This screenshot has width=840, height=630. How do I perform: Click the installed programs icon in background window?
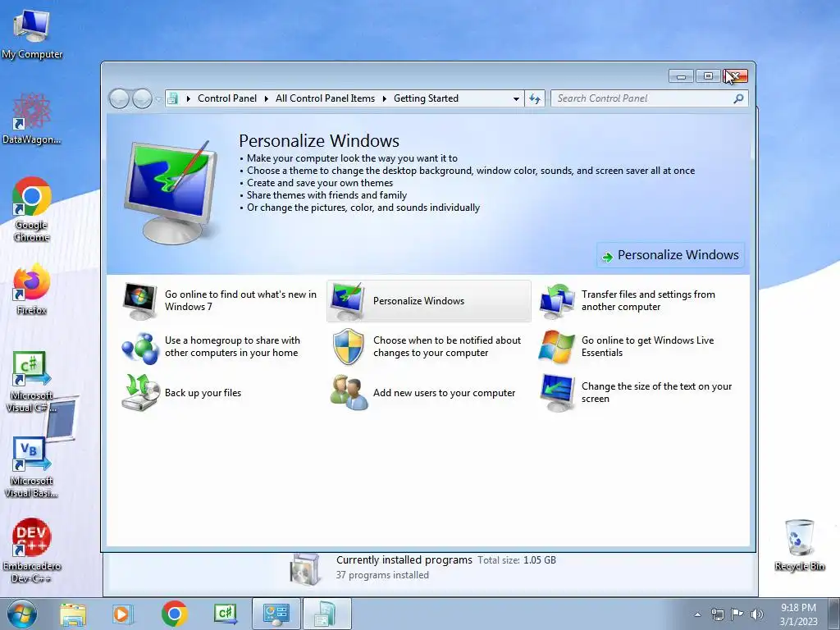305,569
